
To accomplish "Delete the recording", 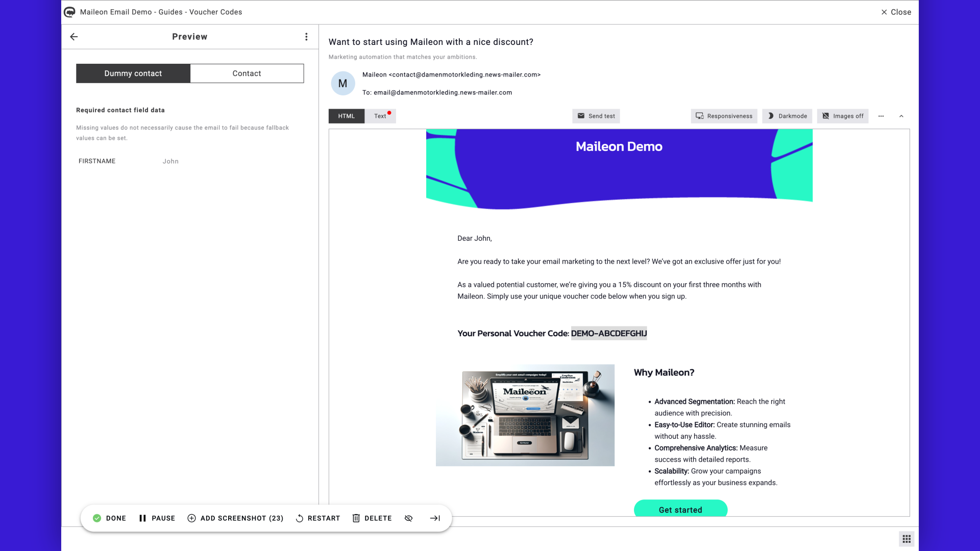I will [372, 518].
